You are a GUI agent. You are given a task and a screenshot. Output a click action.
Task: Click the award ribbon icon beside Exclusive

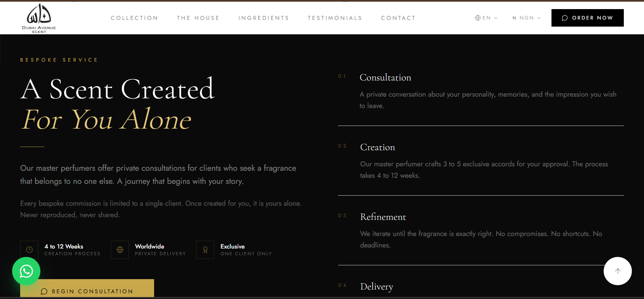coord(205,250)
